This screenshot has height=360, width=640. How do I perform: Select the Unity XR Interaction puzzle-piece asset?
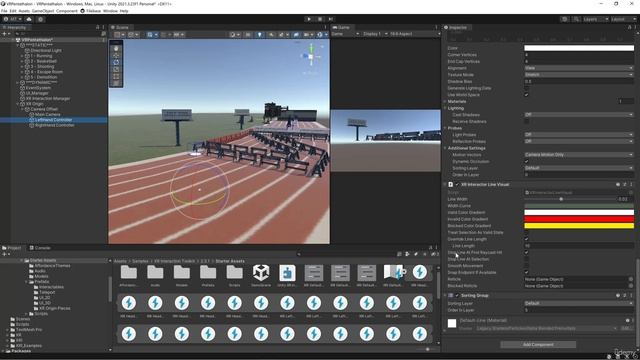(x=287, y=272)
